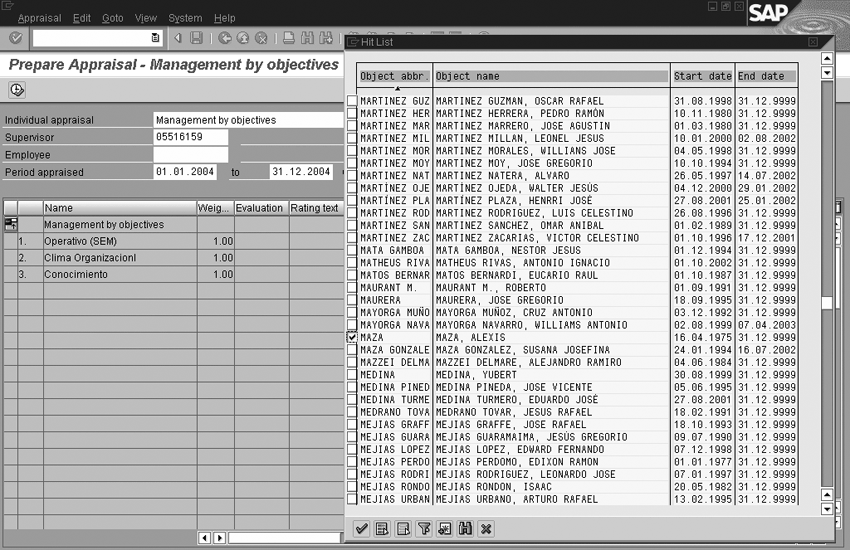Click the second list-with-arrow icon in Hit List toolbar
Image resolution: width=850 pixels, height=550 pixels.
point(403,529)
